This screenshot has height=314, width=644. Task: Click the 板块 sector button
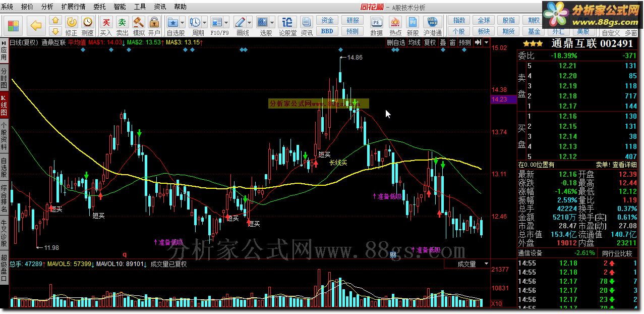click(484, 31)
